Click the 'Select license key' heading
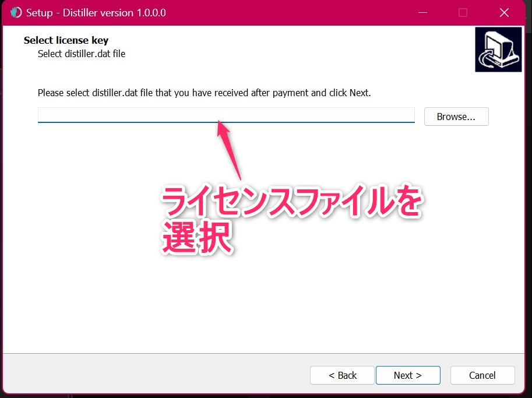This screenshot has height=398, width=532. click(66, 41)
